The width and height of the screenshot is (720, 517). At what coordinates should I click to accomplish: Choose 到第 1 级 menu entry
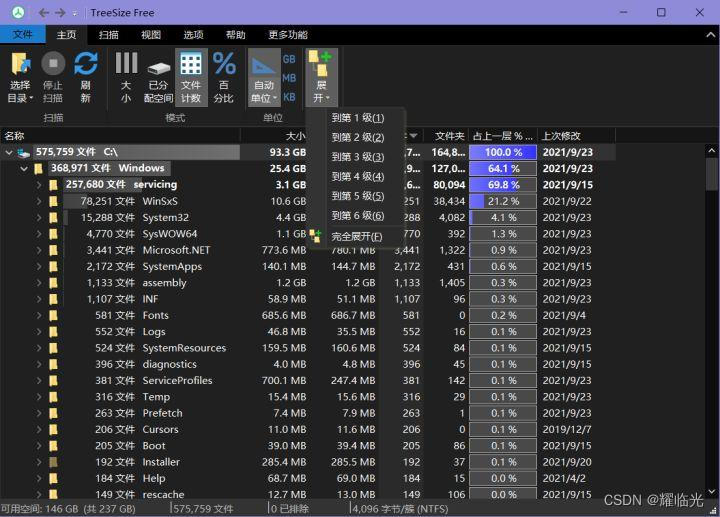[x=357, y=118]
